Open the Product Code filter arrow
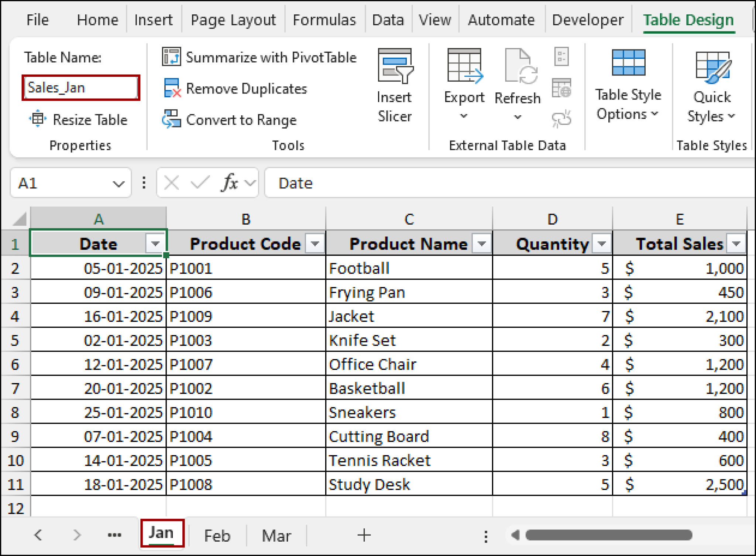756x556 pixels. [x=315, y=243]
